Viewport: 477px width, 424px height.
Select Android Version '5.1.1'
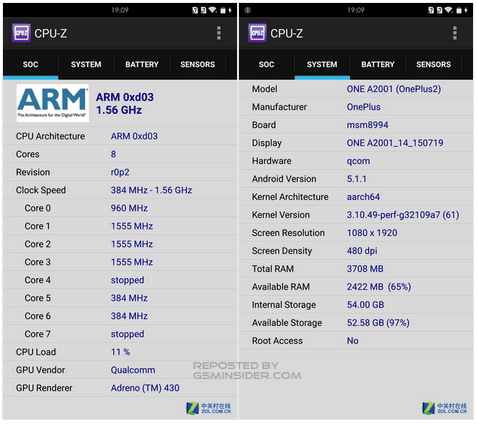pos(356,179)
